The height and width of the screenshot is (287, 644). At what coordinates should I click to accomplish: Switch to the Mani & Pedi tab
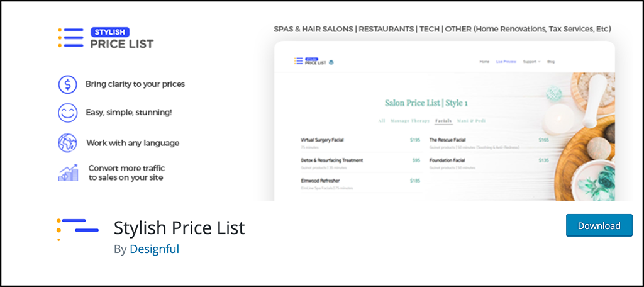tap(471, 121)
